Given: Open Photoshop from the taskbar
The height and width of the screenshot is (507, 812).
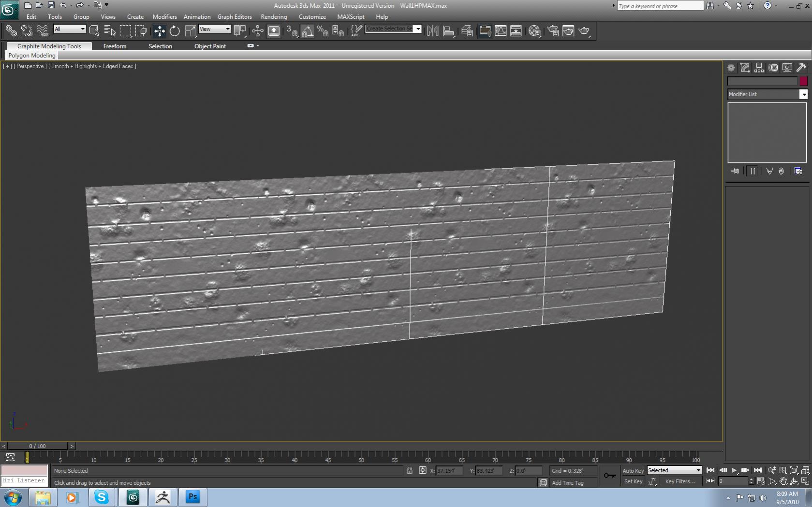Looking at the screenshot, I should 192,497.
